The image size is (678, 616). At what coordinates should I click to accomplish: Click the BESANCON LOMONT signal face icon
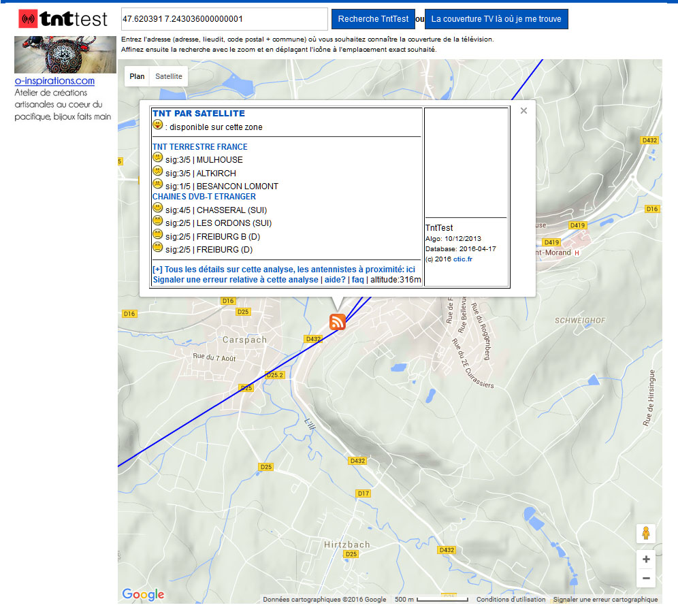[157, 184]
